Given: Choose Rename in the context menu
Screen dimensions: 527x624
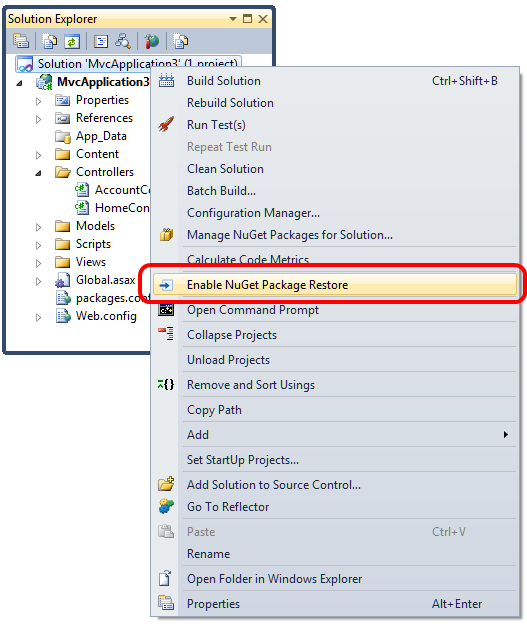Looking at the screenshot, I should click(x=335, y=554).
